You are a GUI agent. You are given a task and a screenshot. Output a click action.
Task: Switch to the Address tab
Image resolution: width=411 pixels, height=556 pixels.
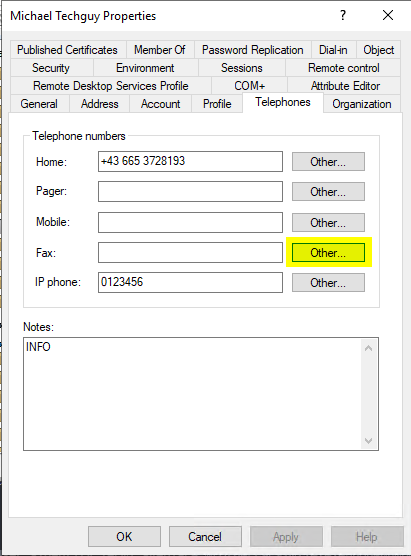pyautogui.click(x=100, y=104)
